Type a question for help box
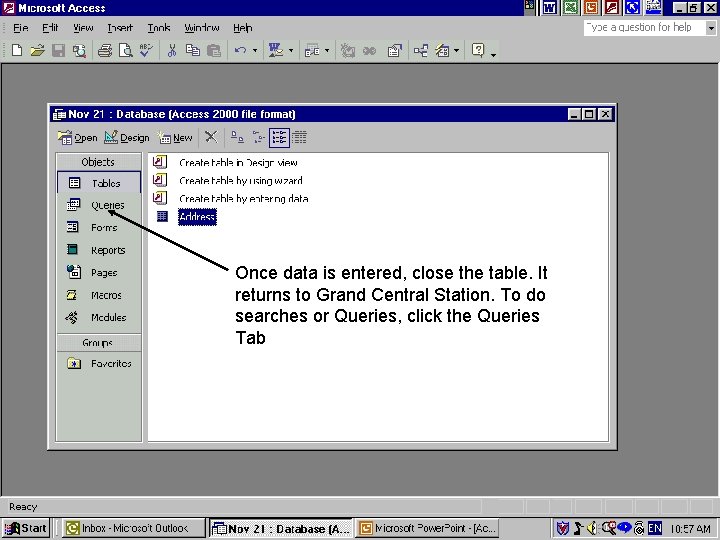 pos(644,28)
